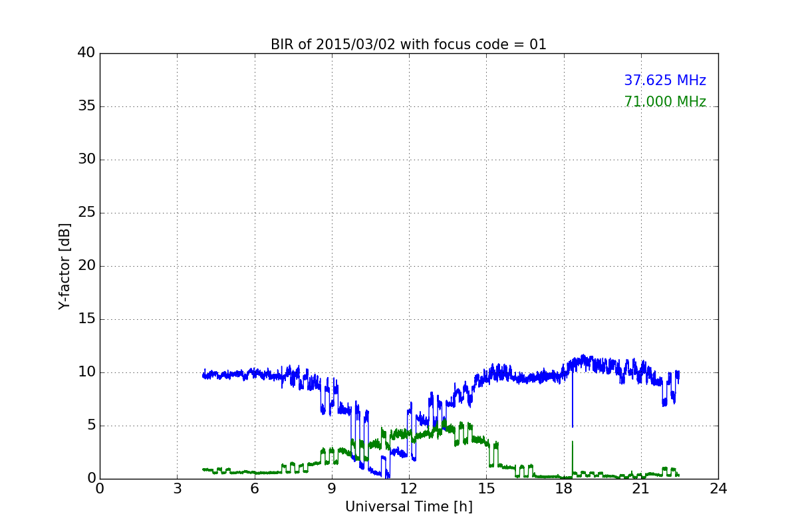Click the x-axis tick label 15
Viewport: 798px width, 532px height.
tap(486, 489)
